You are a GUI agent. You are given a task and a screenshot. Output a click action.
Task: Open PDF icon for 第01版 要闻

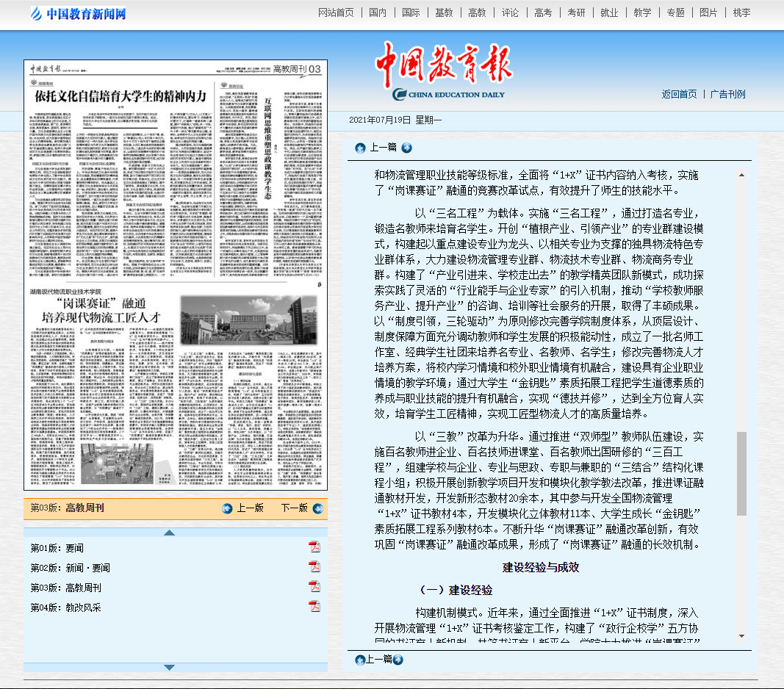[x=314, y=546]
